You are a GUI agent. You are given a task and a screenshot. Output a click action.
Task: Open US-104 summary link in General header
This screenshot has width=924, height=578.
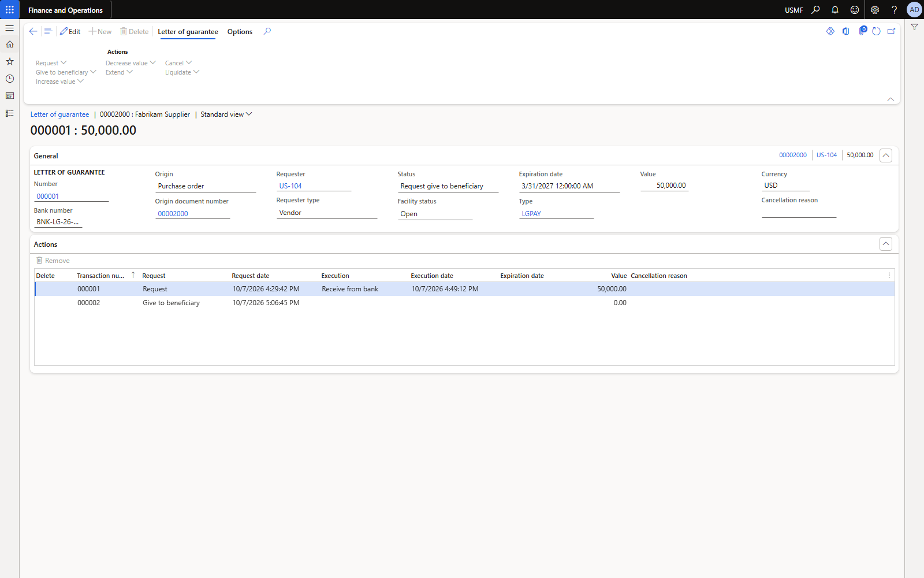click(826, 155)
